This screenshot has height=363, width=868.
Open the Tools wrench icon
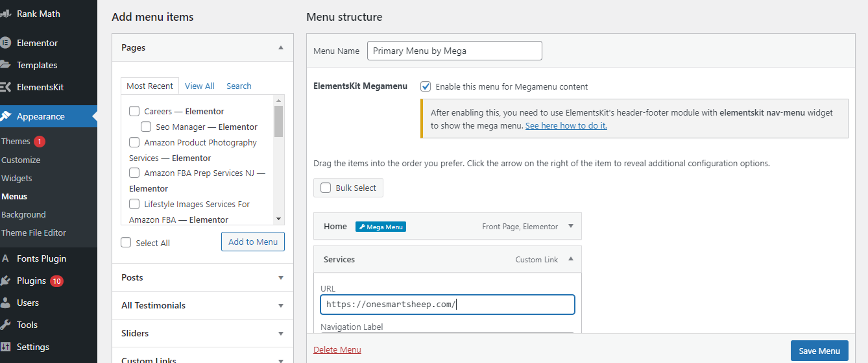click(5, 325)
